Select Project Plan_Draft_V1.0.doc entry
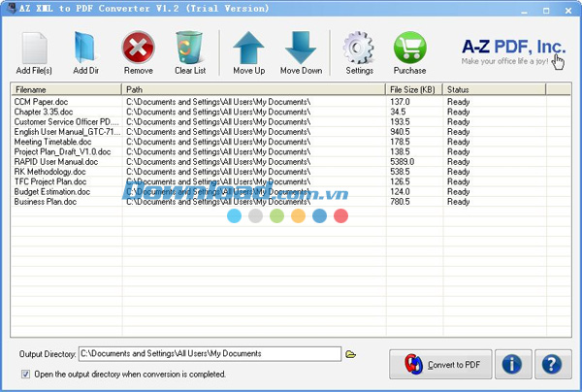 point(62,151)
